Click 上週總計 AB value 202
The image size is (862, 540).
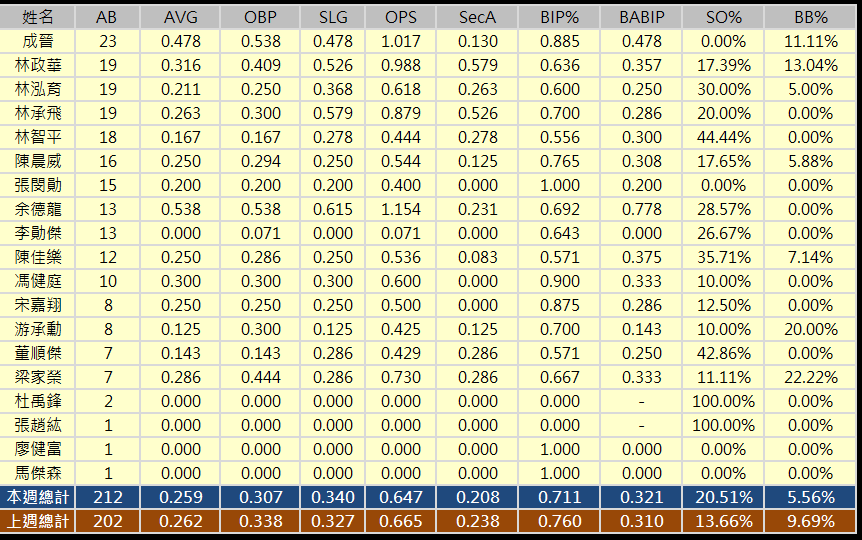108,521
